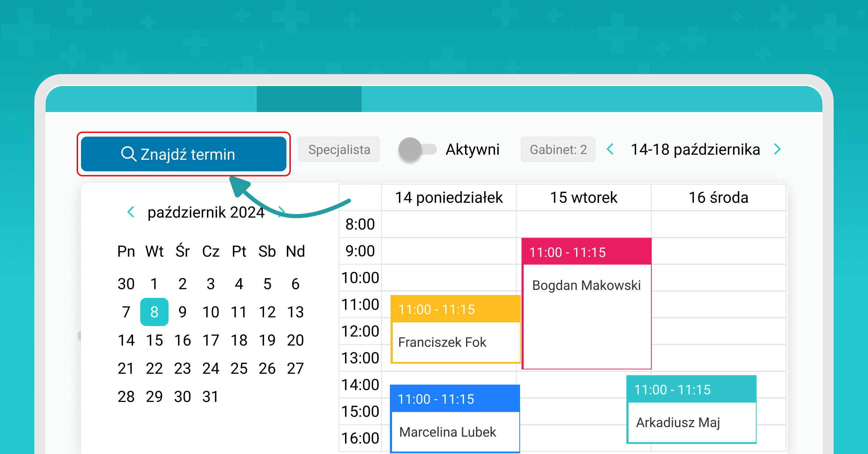Go to previous week before 14-18 października
The image size is (868, 454).
[x=610, y=149]
